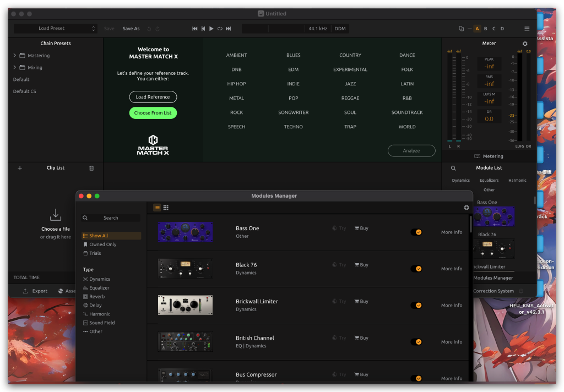
Task: Start a trial of Brickwall Limiter
Action: 339,301
